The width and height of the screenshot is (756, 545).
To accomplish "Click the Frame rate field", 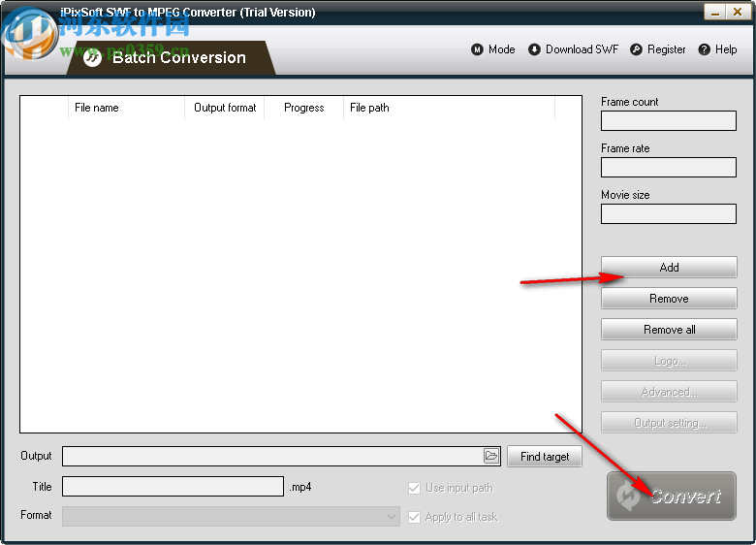I will pyautogui.click(x=668, y=168).
